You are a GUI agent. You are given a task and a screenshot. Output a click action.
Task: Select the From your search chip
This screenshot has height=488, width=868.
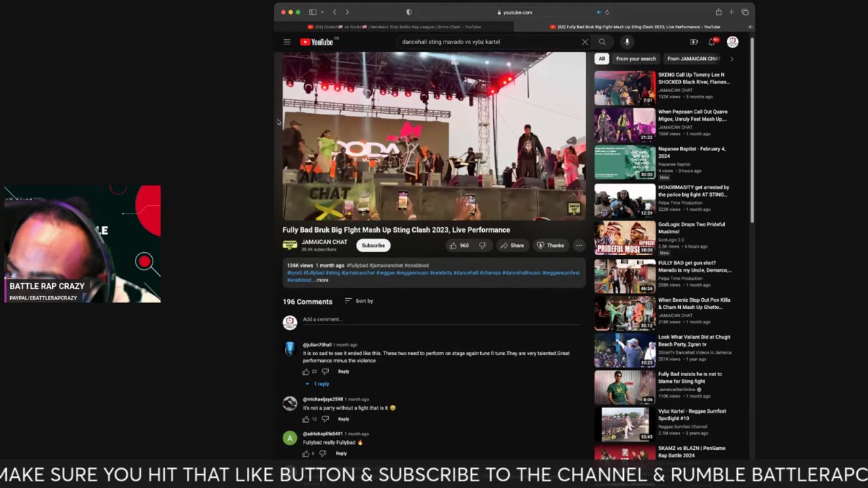[x=636, y=59]
